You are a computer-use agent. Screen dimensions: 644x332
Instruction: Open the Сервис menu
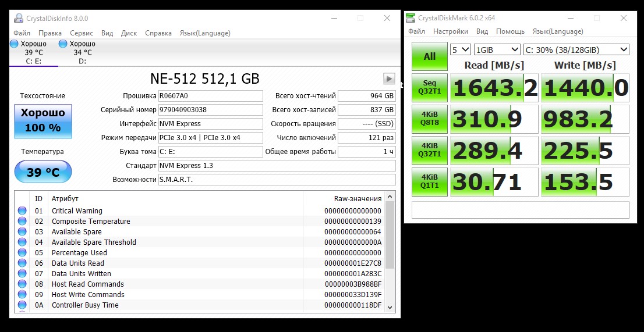82,33
